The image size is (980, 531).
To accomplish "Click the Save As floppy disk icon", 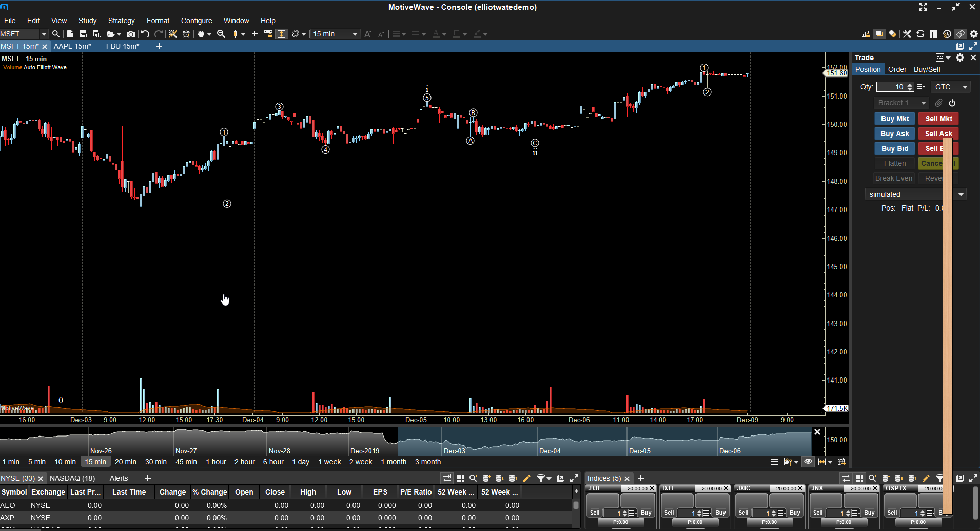I will click(x=96, y=34).
